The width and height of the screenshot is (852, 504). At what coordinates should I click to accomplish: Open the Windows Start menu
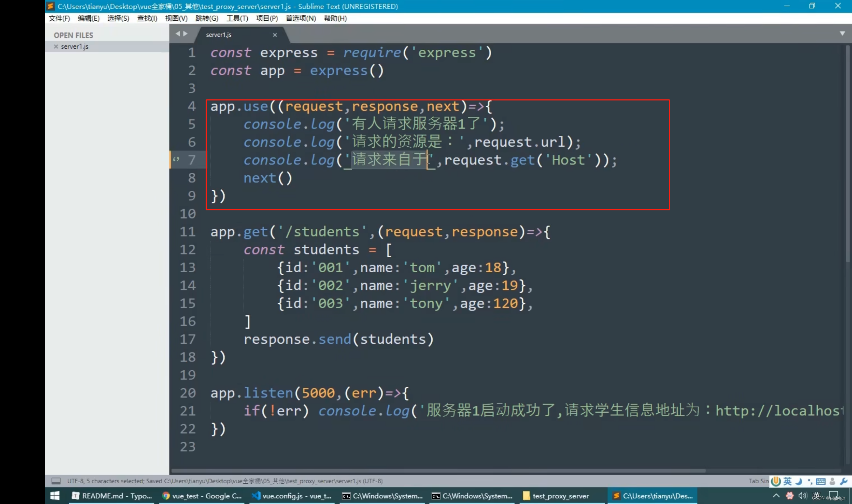[x=55, y=496]
